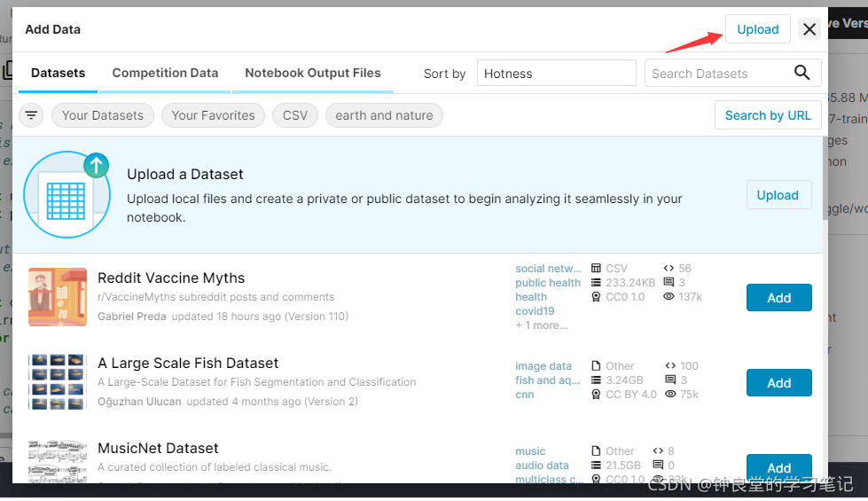Click Reddit Vaccine Myths notebooks code icon
The height and width of the screenshot is (501, 868).
(669, 269)
